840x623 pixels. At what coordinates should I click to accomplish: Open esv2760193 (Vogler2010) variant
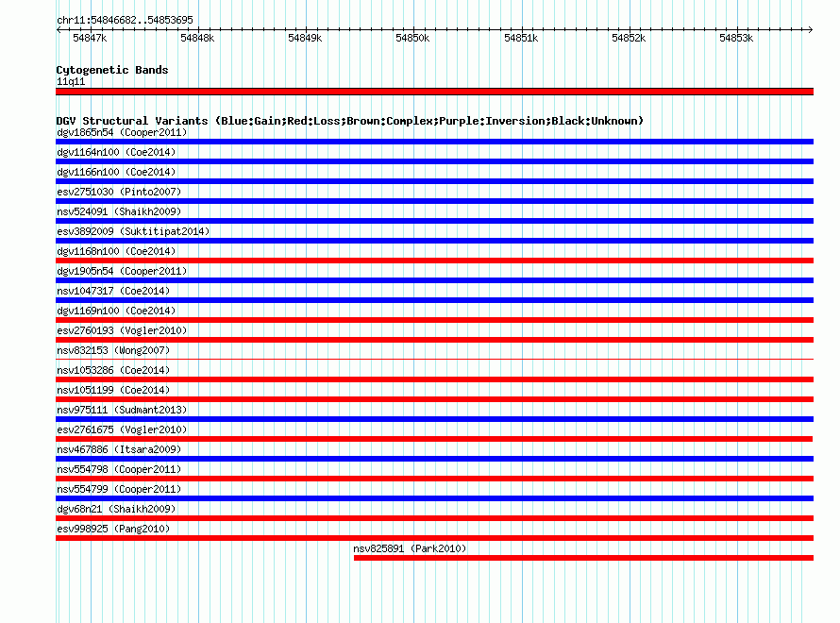(122, 330)
